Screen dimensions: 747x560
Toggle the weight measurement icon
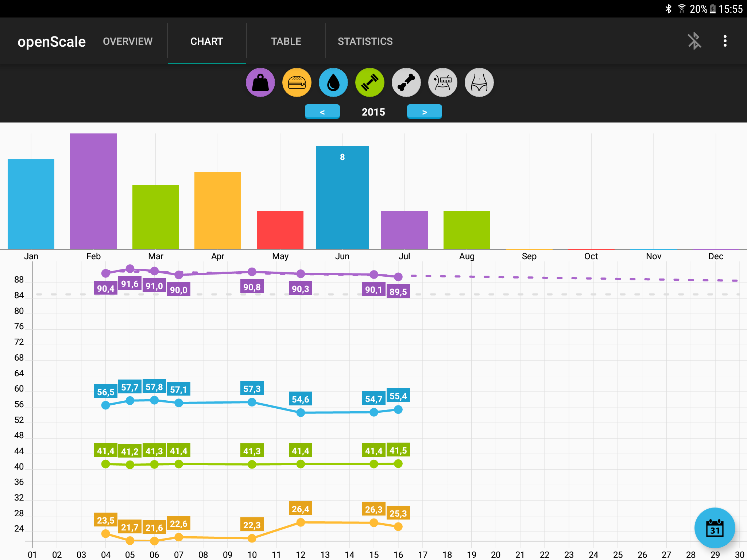click(x=260, y=82)
